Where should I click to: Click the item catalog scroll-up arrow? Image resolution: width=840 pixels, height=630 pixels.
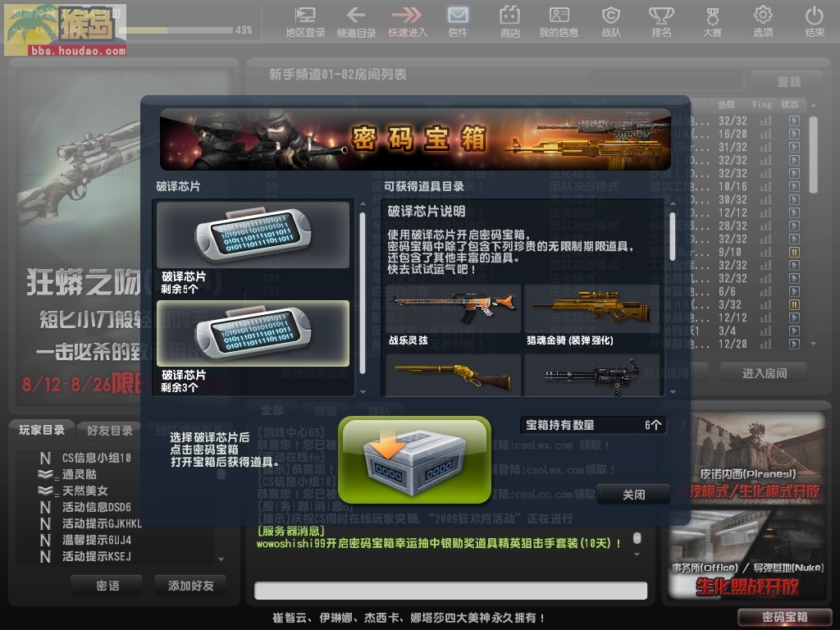point(673,204)
